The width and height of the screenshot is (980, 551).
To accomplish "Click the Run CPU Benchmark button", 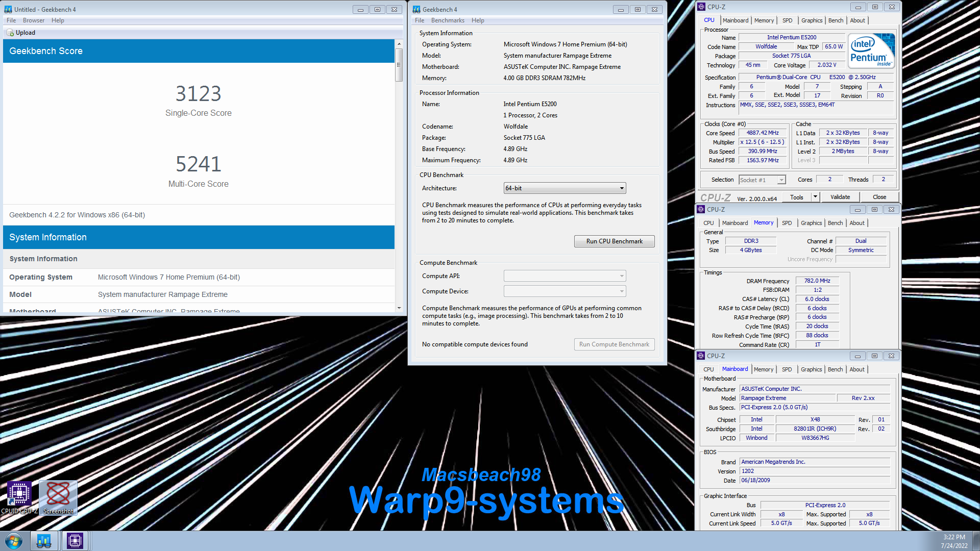I will point(614,241).
